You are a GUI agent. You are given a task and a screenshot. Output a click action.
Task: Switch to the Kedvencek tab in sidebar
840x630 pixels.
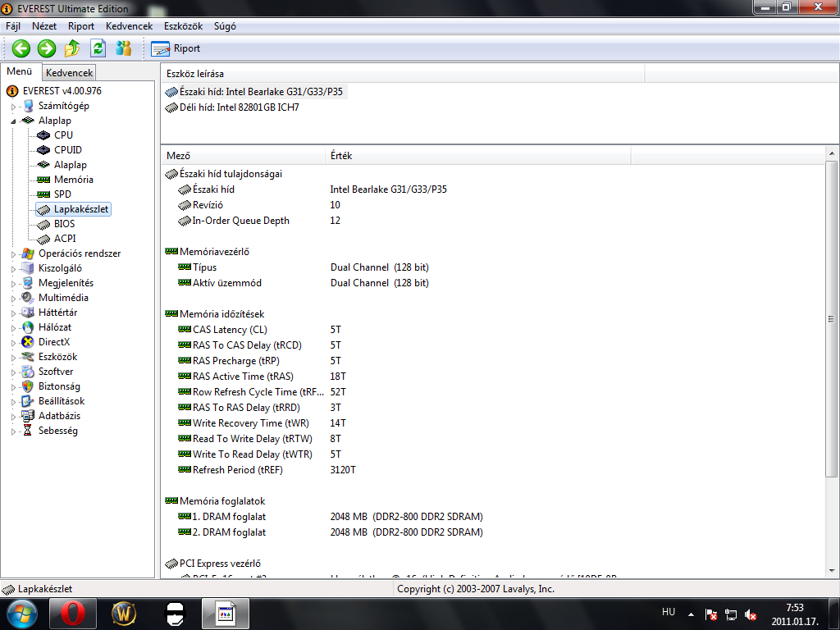(69, 72)
